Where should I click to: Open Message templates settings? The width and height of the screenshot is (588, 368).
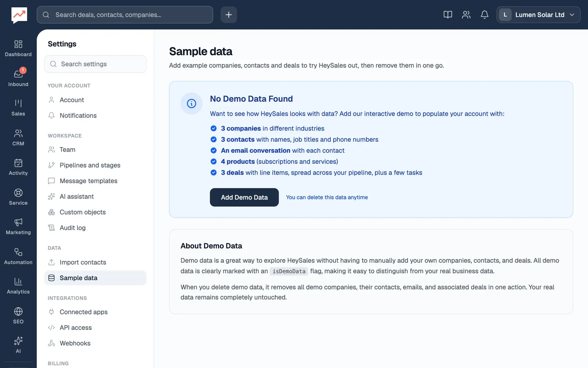95,181
